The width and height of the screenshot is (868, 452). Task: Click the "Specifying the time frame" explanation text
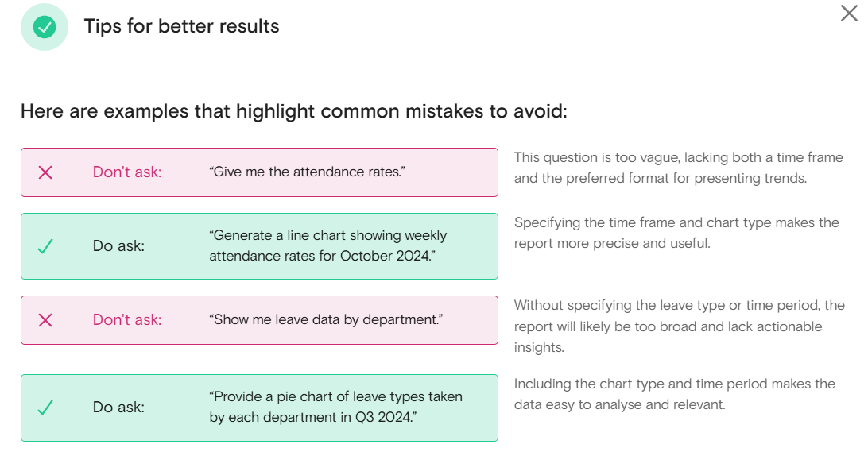click(x=676, y=233)
